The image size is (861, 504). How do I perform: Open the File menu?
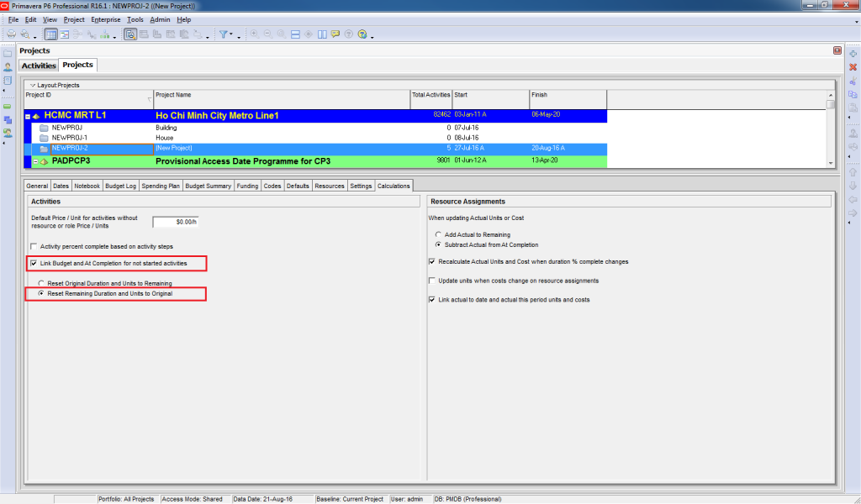(13, 20)
